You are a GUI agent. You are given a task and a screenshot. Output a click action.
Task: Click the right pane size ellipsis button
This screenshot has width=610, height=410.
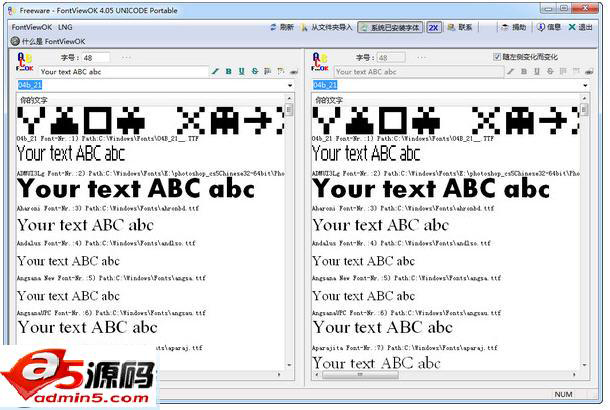point(421,58)
